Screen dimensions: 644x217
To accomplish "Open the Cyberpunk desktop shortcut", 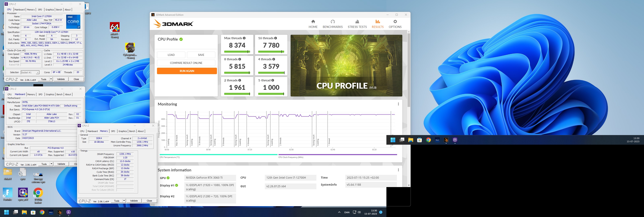I will point(130,51).
